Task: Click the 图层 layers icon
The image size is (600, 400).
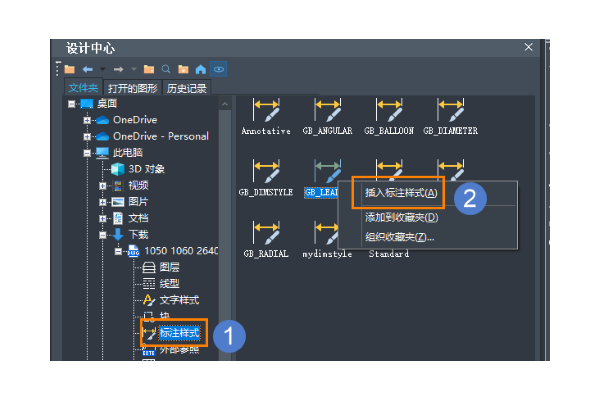Action: coord(149,267)
